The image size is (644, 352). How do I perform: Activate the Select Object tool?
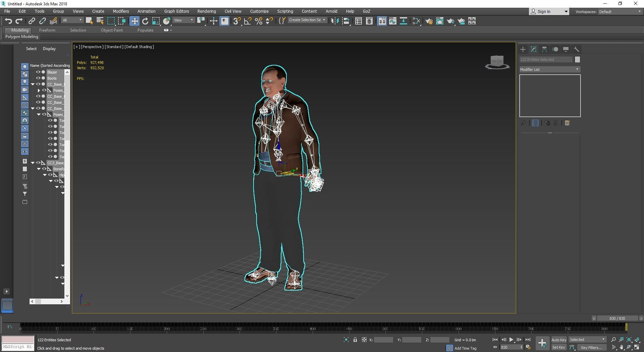[89, 21]
